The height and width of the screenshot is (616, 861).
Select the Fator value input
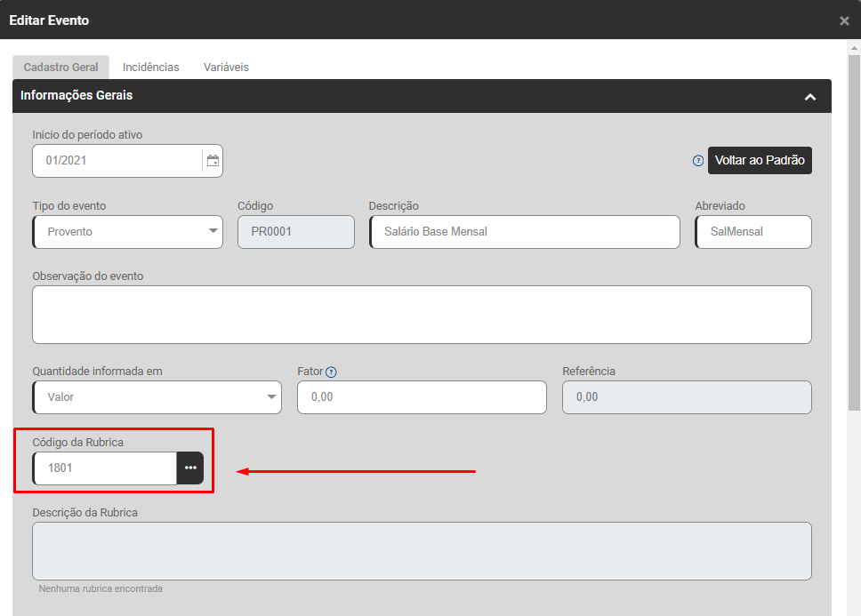pos(422,397)
